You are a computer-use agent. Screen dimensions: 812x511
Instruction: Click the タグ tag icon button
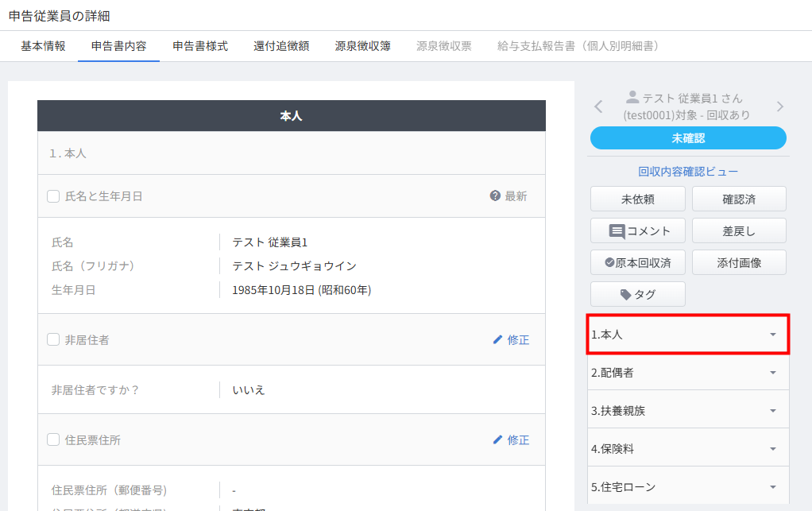click(637, 294)
